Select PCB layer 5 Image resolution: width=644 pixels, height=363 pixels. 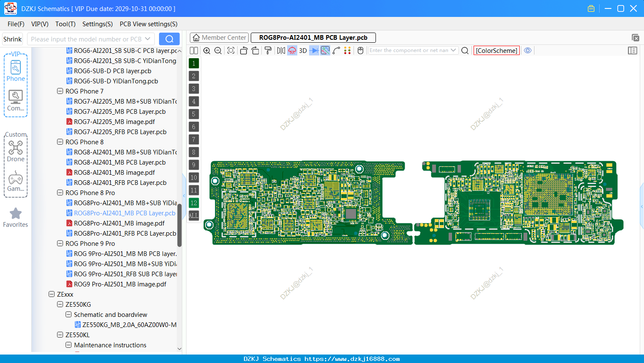coord(194,114)
